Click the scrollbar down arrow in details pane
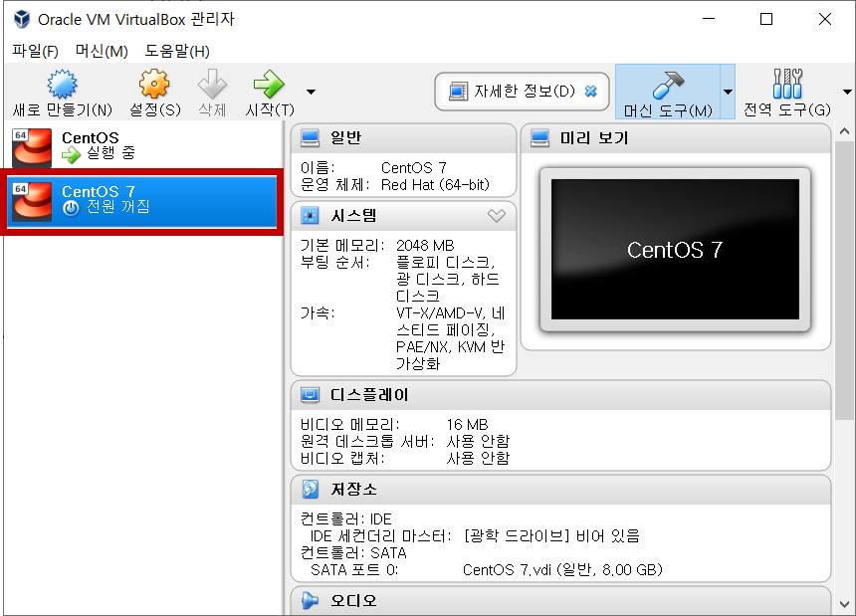Screen dimensions: 856x616 [x=844, y=604]
